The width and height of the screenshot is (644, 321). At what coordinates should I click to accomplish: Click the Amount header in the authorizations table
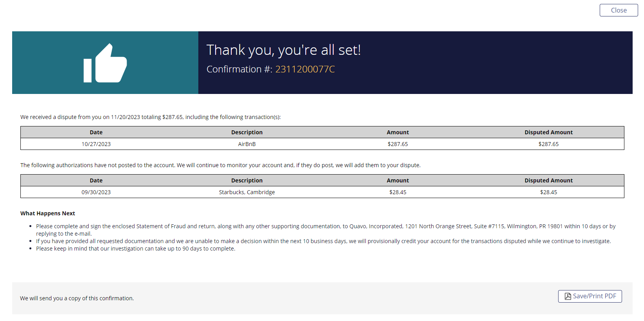[398, 180]
